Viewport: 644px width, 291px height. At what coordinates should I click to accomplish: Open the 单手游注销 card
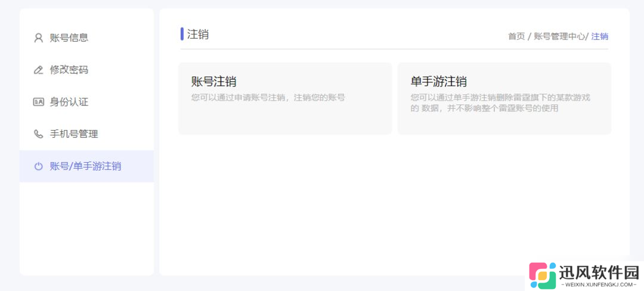[x=504, y=98]
